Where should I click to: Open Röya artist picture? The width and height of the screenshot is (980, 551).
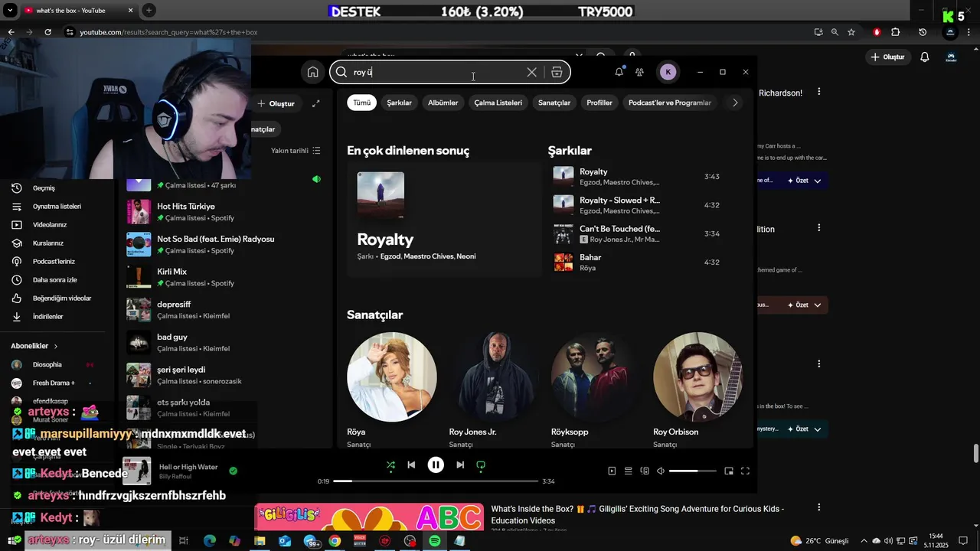(392, 377)
